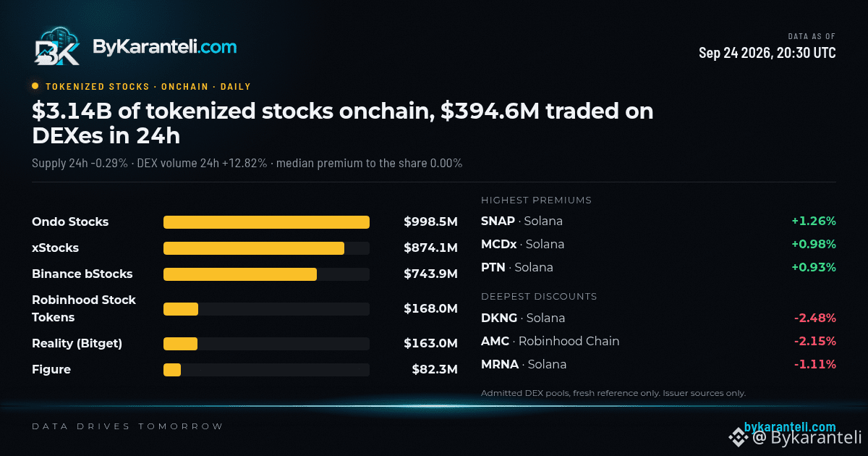
Task: Click the Reality (Bitget) bar
Action: [266, 344]
